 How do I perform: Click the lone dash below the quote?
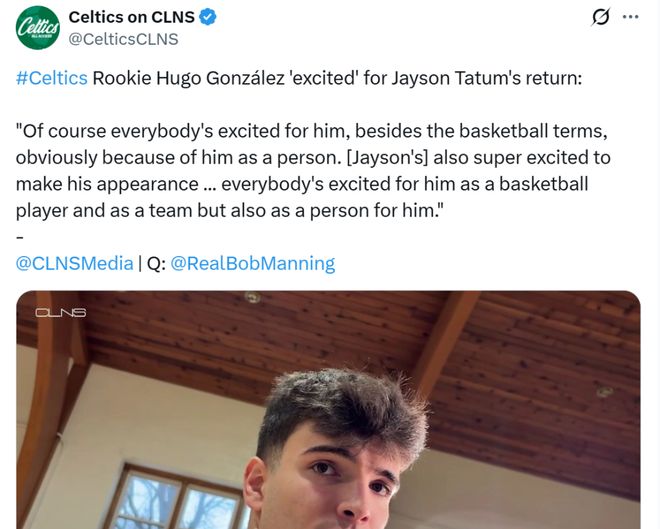point(19,238)
